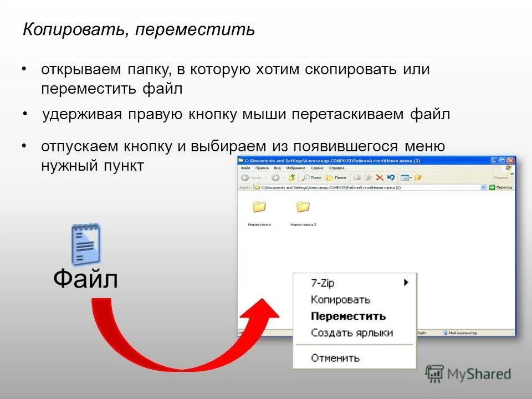Screen dimensions: 532x399
Task: Select the Новая папка 2 folder icon
Action: 303,206
